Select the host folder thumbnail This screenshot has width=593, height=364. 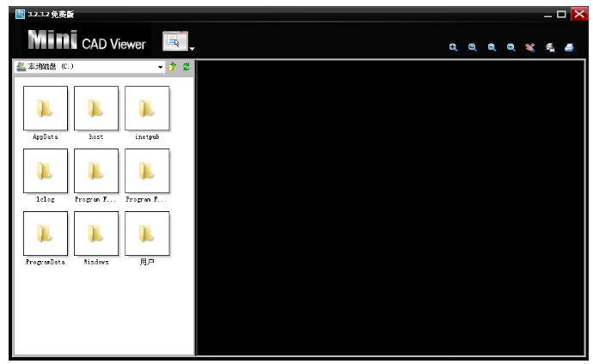tap(96, 108)
